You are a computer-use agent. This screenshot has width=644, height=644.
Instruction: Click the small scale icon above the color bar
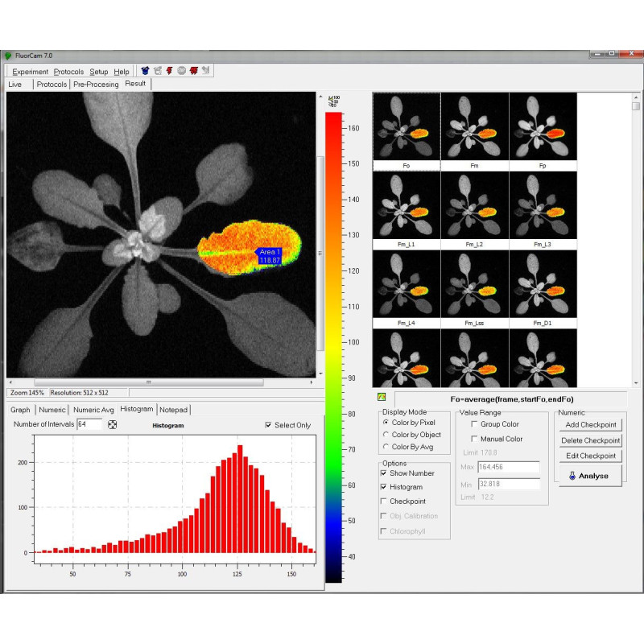[x=333, y=101]
